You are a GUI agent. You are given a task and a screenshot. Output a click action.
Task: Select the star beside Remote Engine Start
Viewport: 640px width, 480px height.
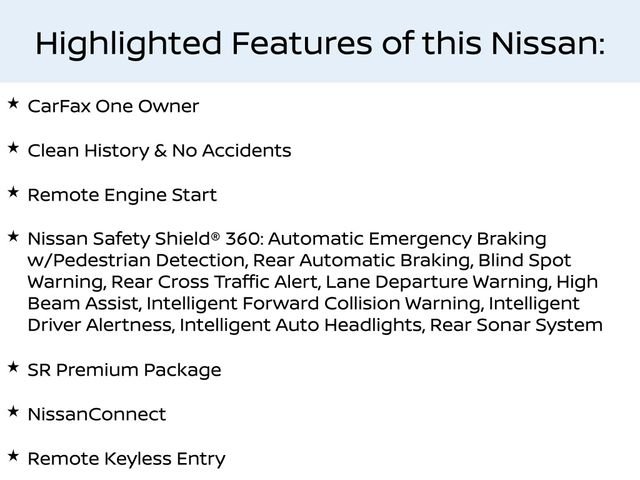click(13, 191)
